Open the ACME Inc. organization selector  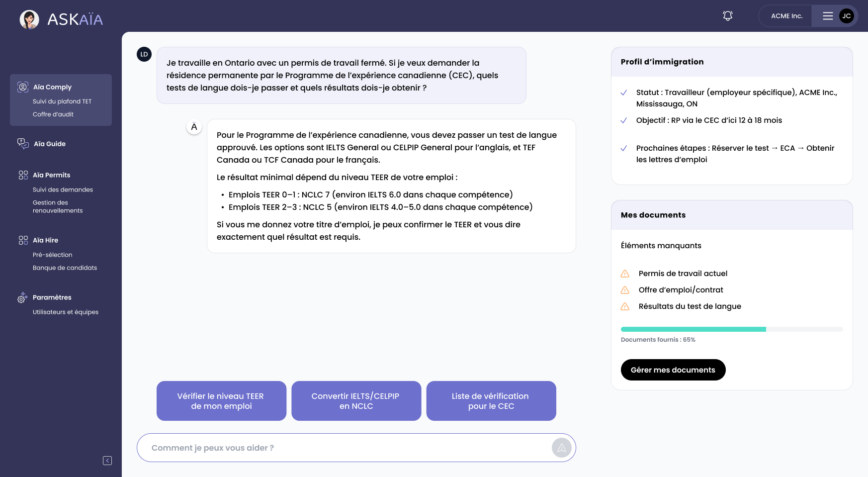coord(786,15)
